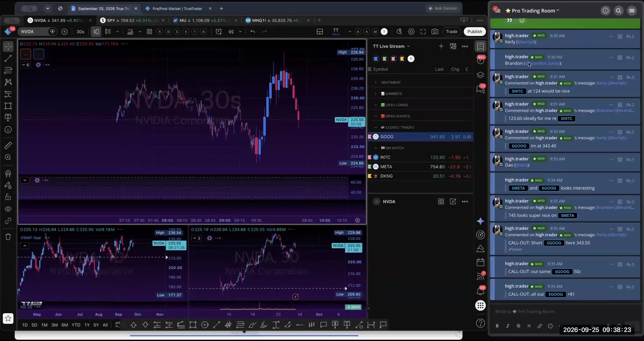Click the Publish button
Viewport: 644px width, 341px height.
475,32
